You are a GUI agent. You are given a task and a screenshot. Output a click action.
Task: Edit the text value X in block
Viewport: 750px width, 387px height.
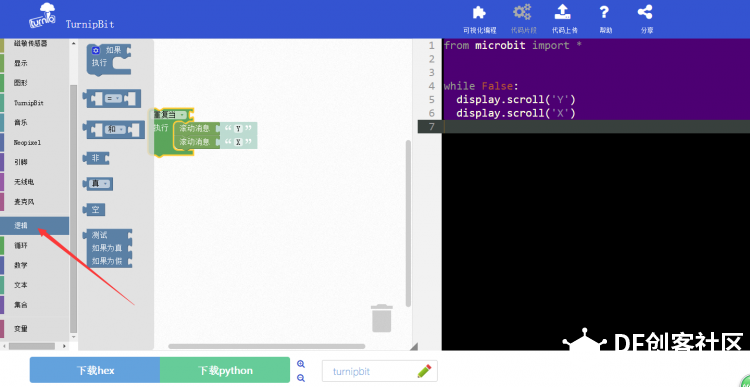point(238,142)
